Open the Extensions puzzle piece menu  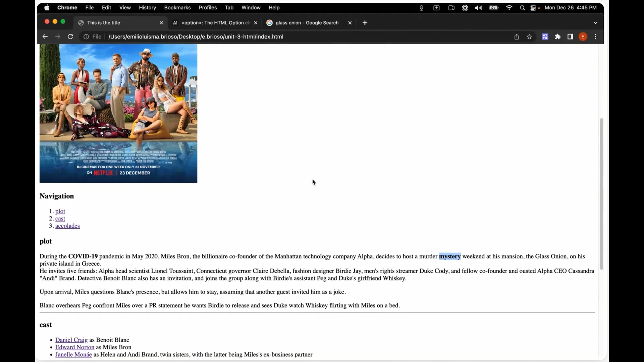pyautogui.click(x=558, y=37)
